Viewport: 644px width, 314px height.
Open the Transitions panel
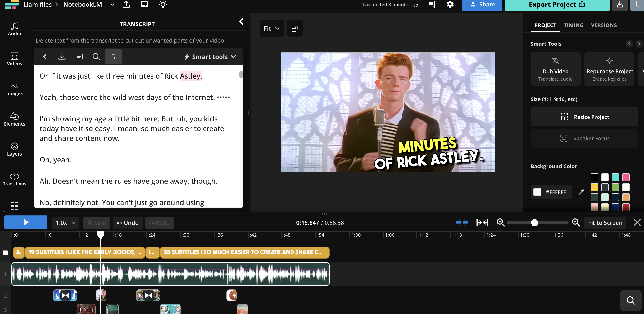[x=14, y=179]
